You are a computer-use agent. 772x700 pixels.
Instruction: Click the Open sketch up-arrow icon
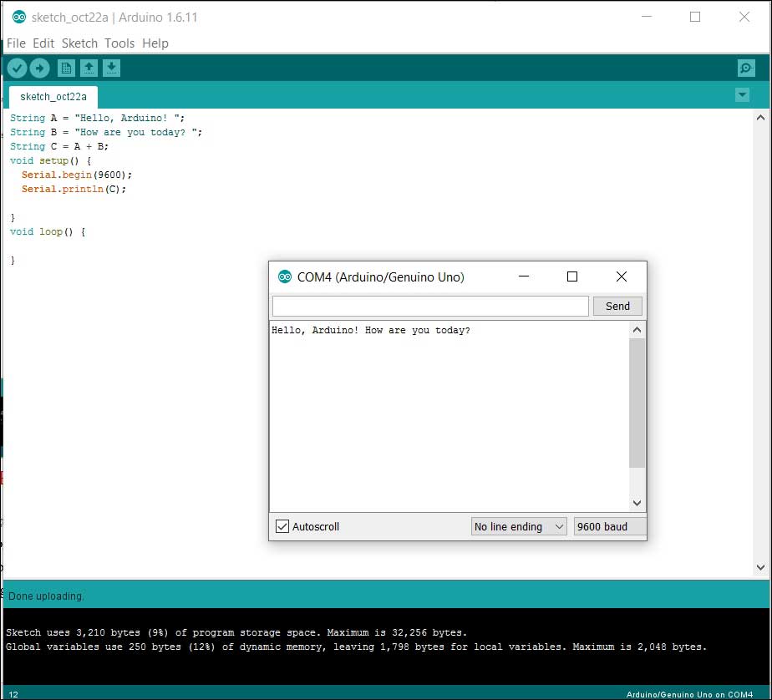pos(89,68)
